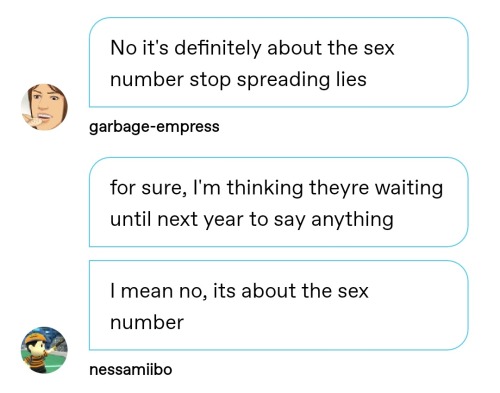This screenshot has width=500, height=393.
Task: Click the line 'for sure, I'm thinking theyre waiting'
Action: point(277,188)
